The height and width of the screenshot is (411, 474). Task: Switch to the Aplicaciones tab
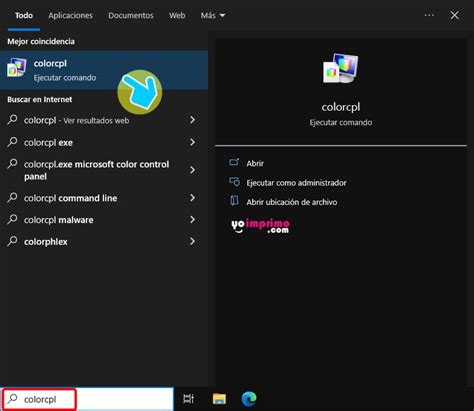70,15
